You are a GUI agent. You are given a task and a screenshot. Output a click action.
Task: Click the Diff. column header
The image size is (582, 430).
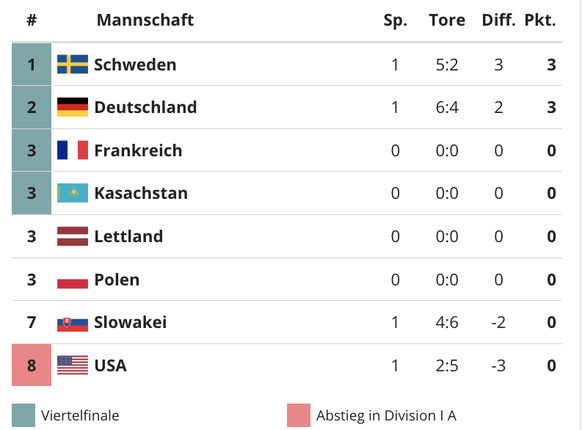[498, 20]
